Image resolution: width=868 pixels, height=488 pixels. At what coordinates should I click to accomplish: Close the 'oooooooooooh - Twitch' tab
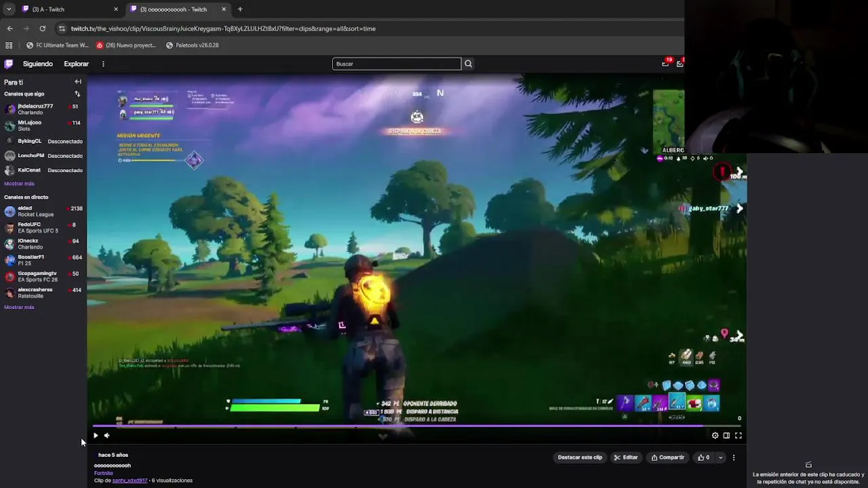pyautogui.click(x=224, y=9)
